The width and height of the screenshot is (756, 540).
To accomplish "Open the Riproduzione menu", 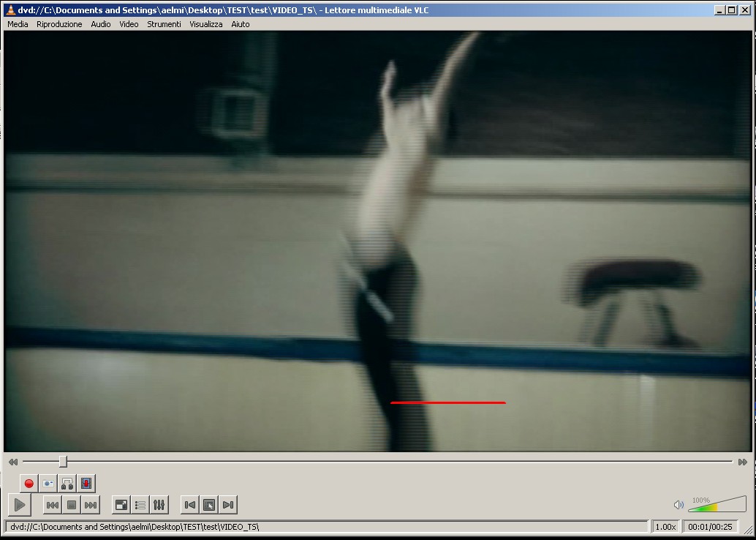I will (59, 24).
